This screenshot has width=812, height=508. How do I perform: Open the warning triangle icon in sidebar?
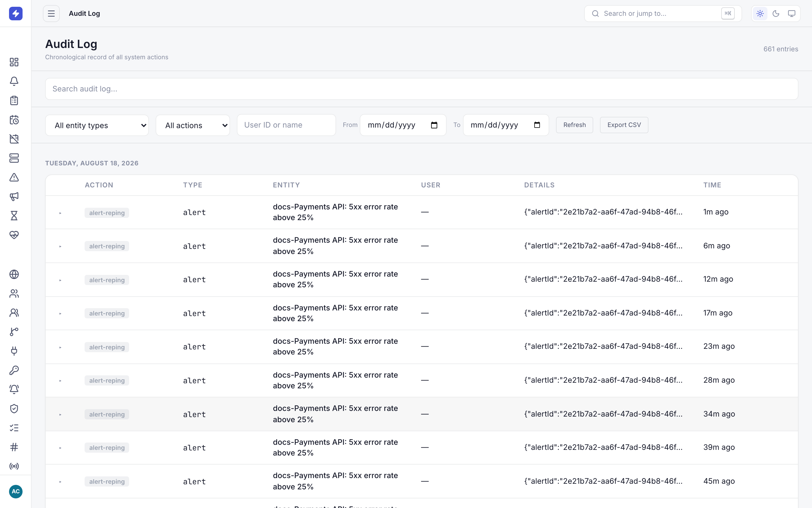(14, 177)
